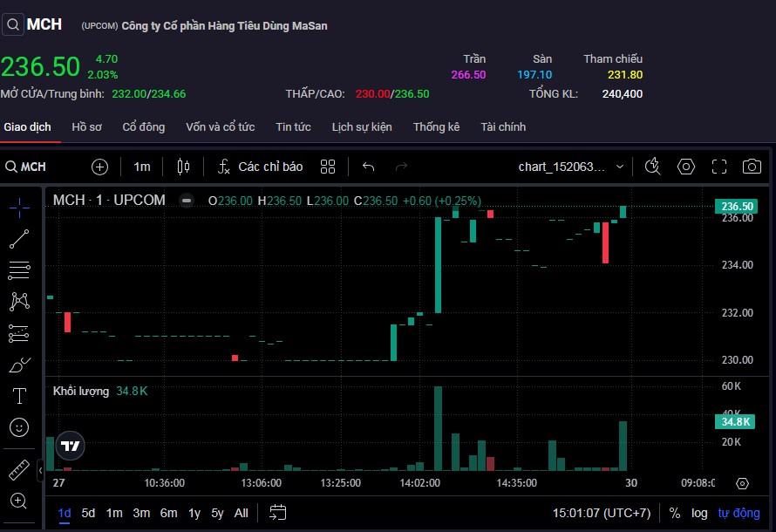The width and height of the screenshot is (776, 532).
Task: Select the 1y date range
Action: pyautogui.click(x=194, y=513)
